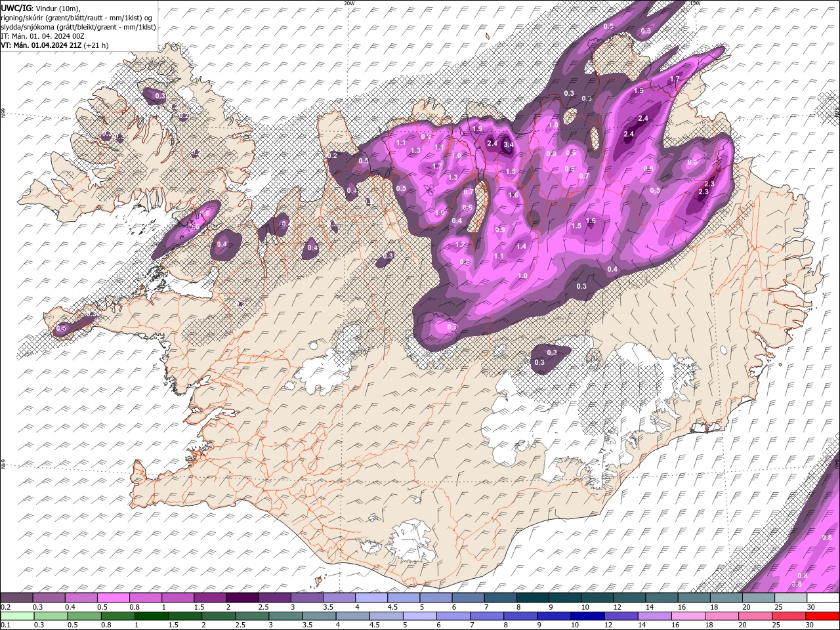Pick the darkest purple swatch labeled 2, upper row
840x630 pixels.
(x=241, y=598)
